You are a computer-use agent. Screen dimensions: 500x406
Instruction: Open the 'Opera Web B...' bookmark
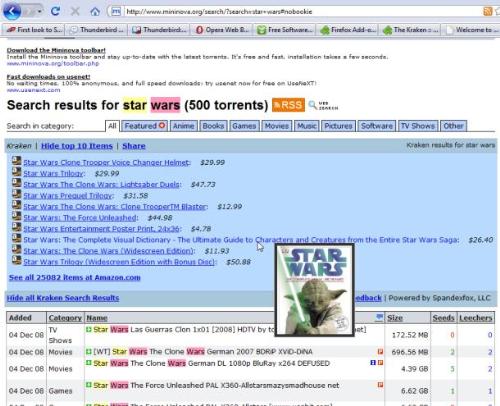[x=223, y=30]
